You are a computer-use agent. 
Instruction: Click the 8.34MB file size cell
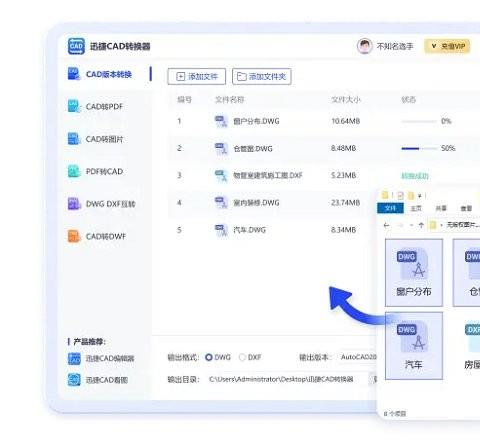(343, 230)
